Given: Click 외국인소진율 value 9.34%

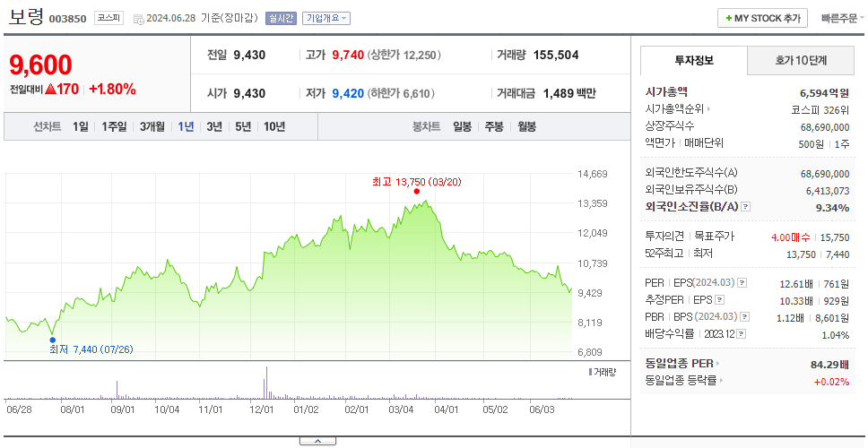Looking at the screenshot, I should point(833,207).
